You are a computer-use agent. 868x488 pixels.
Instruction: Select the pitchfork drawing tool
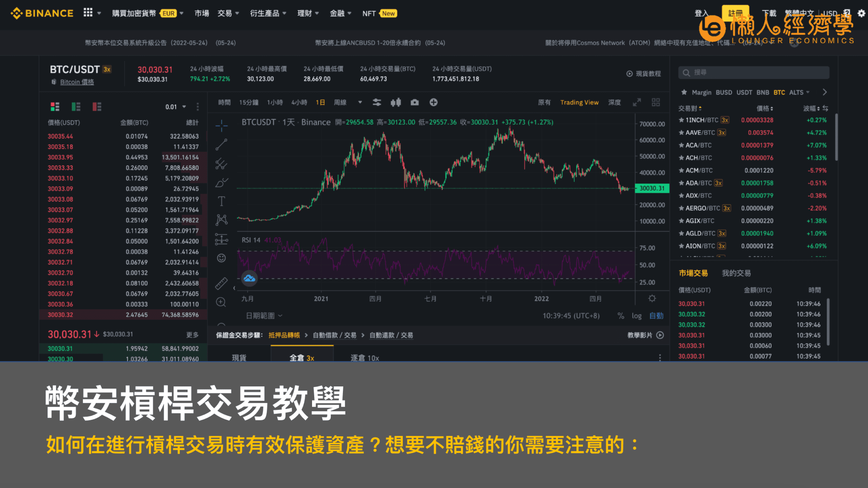pyautogui.click(x=221, y=164)
